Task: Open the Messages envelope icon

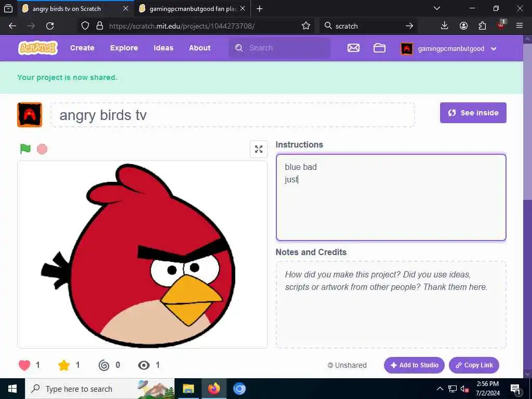Action: [x=353, y=48]
